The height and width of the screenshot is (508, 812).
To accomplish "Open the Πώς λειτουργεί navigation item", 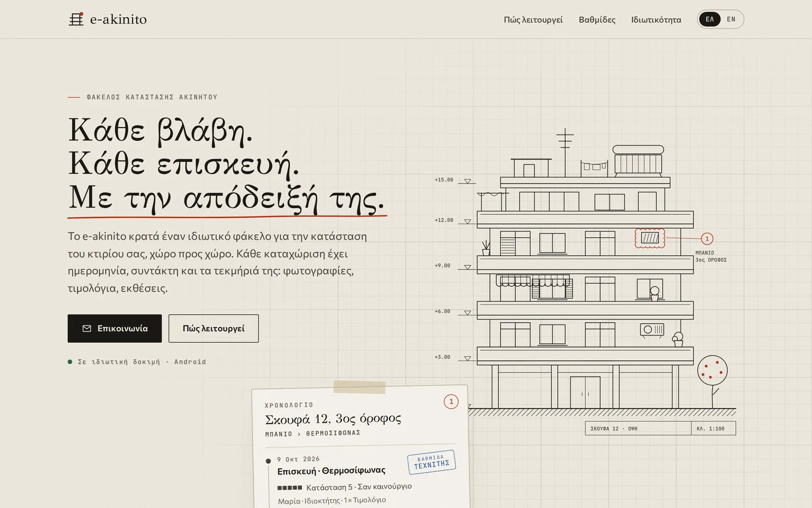I will pyautogui.click(x=533, y=20).
